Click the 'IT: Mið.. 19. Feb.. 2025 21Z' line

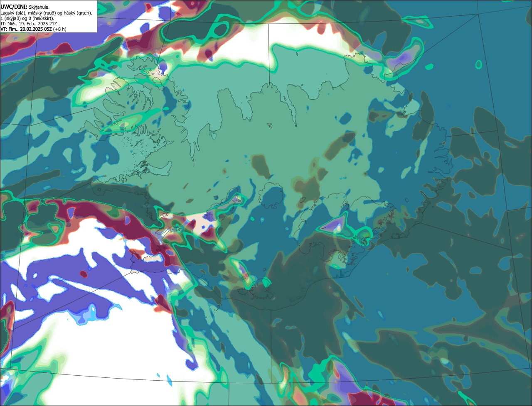[x=29, y=24]
